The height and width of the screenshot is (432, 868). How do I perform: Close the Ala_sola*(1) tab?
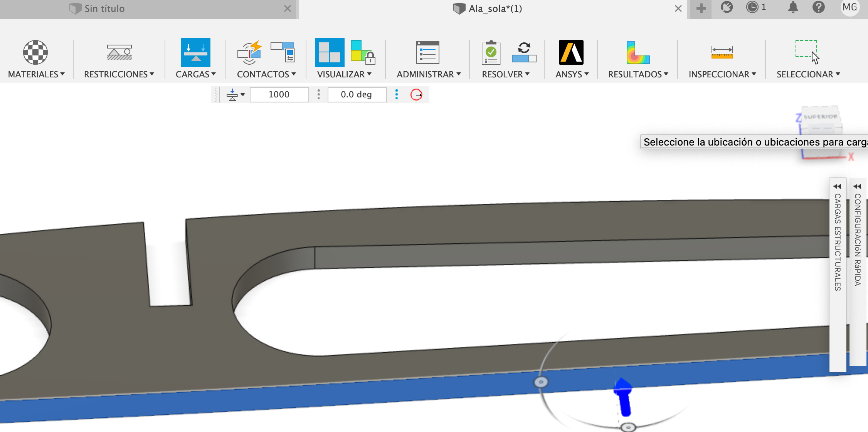[x=678, y=8]
